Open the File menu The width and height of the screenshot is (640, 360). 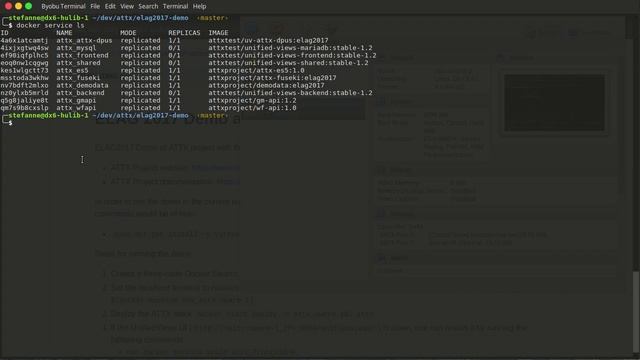(x=95, y=7)
